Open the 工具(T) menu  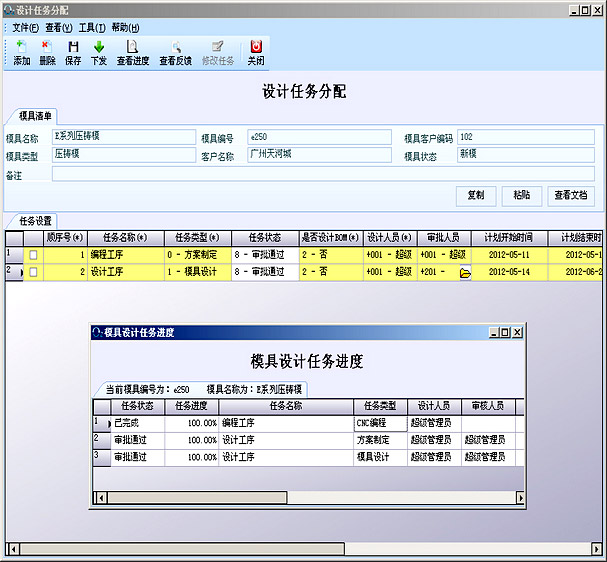(92, 27)
